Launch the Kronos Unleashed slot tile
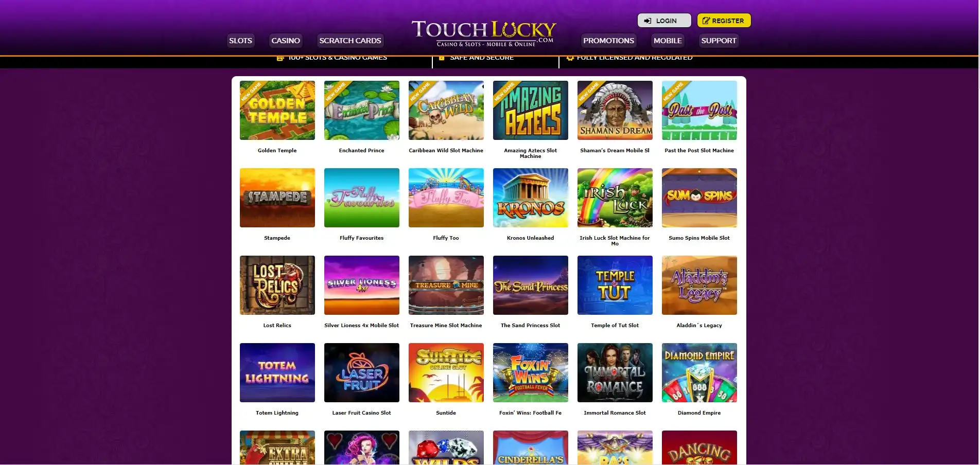The image size is (980, 465). pyautogui.click(x=530, y=198)
